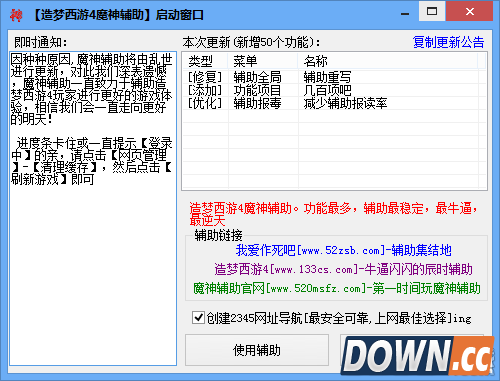This screenshot has width=500, height=381.
Task: Minimize the 启动窗口 window
Action: coord(405,13)
